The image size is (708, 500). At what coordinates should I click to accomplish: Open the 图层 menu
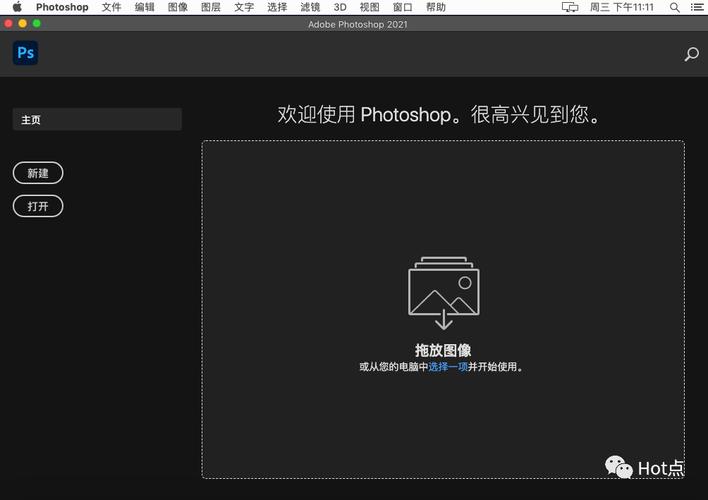211,7
